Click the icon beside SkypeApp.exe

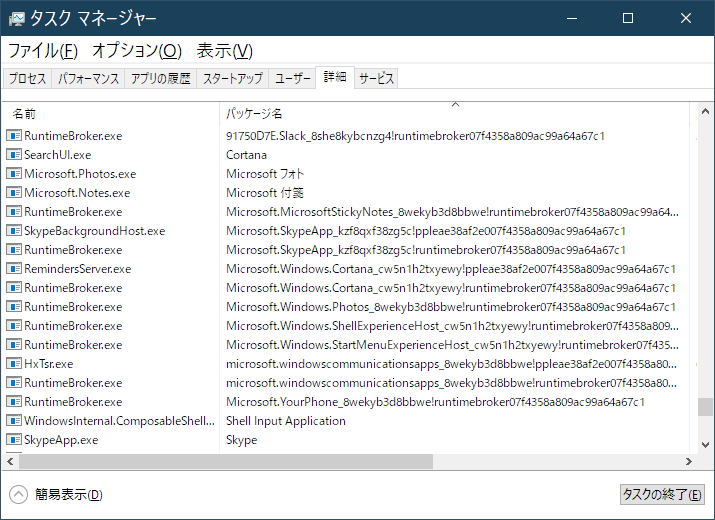pos(14,440)
